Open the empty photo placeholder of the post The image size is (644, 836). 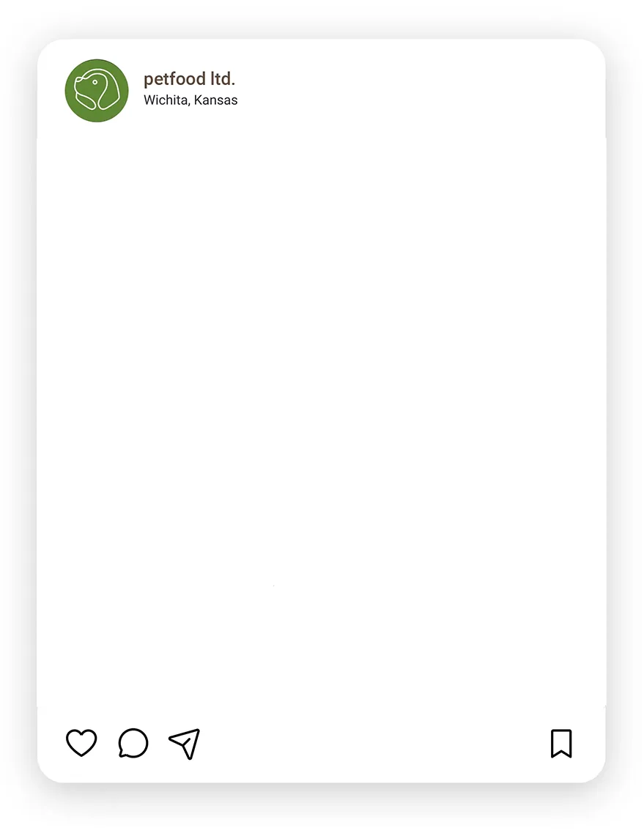click(322, 422)
